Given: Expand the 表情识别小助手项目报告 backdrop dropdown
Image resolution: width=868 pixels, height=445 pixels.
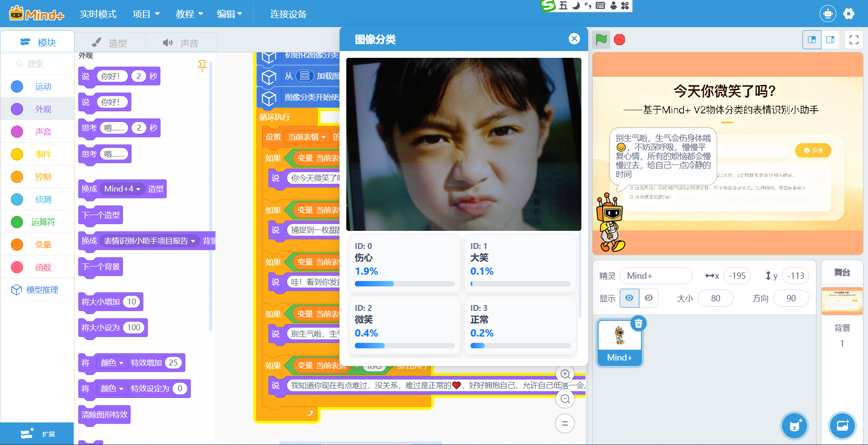Looking at the screenshot, I should point(149,241).
